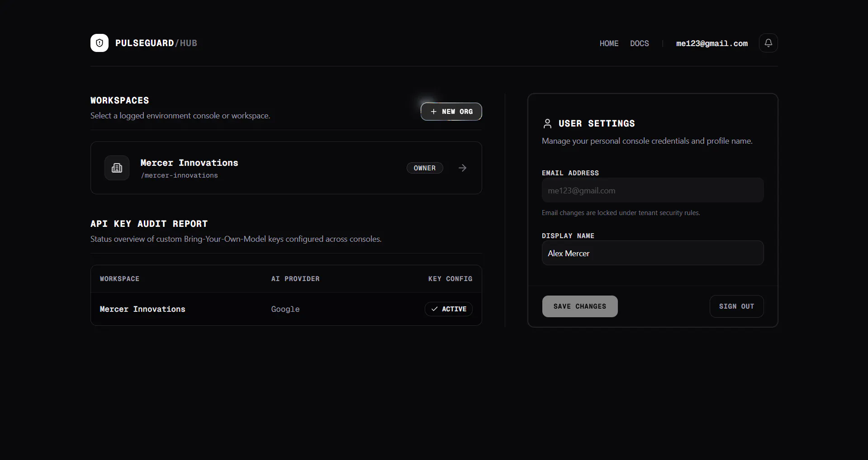This screenshot has width=868, height=460.
Task: Click the EMAIL ADDRESS label
Action: (x=570, y=173)
